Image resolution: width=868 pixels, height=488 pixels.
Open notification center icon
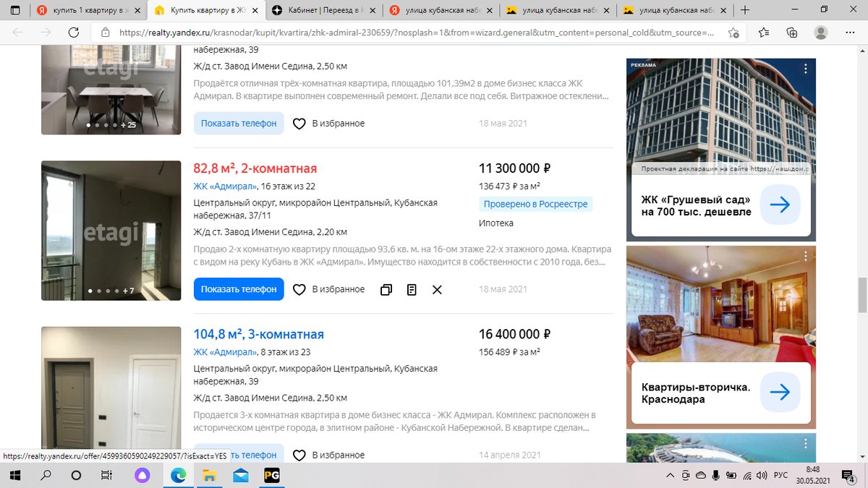point(849,475)
